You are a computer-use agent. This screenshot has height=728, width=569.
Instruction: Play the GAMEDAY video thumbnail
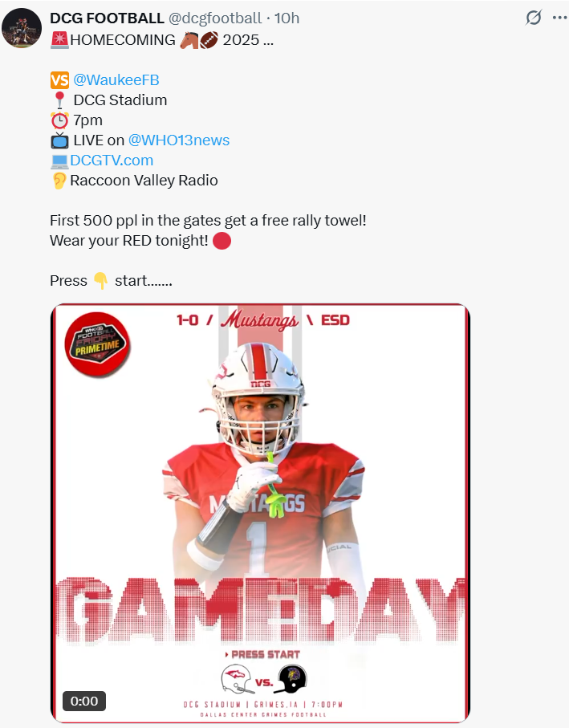tap(260, 513)
